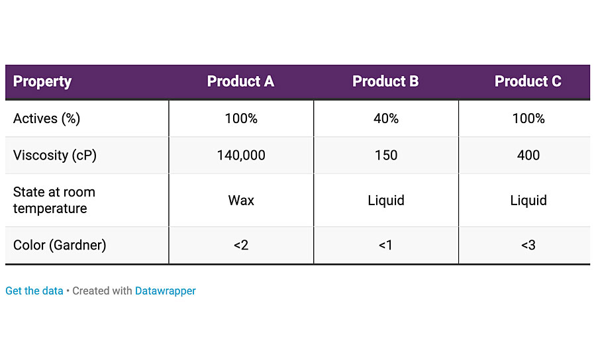596x364 pixels.
Task: Select the Viscosity (cP) row label
Action: (55, 156)
